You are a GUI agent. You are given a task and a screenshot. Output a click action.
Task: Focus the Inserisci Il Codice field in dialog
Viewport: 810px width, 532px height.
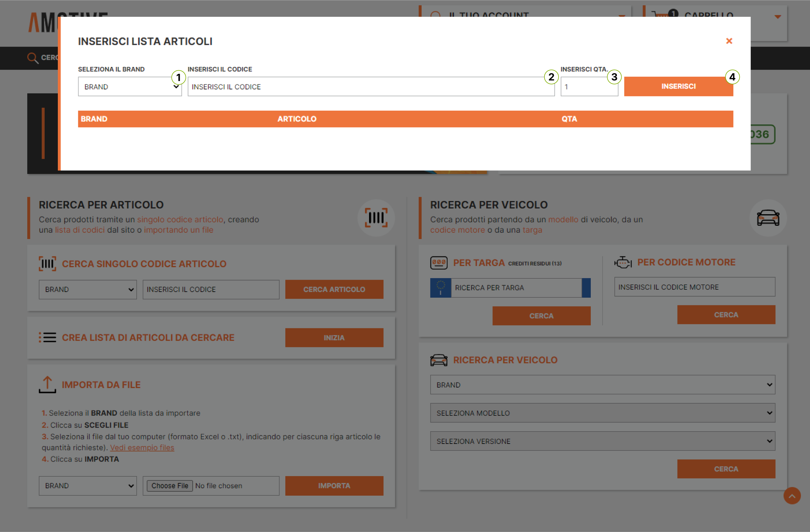point(371,87)
